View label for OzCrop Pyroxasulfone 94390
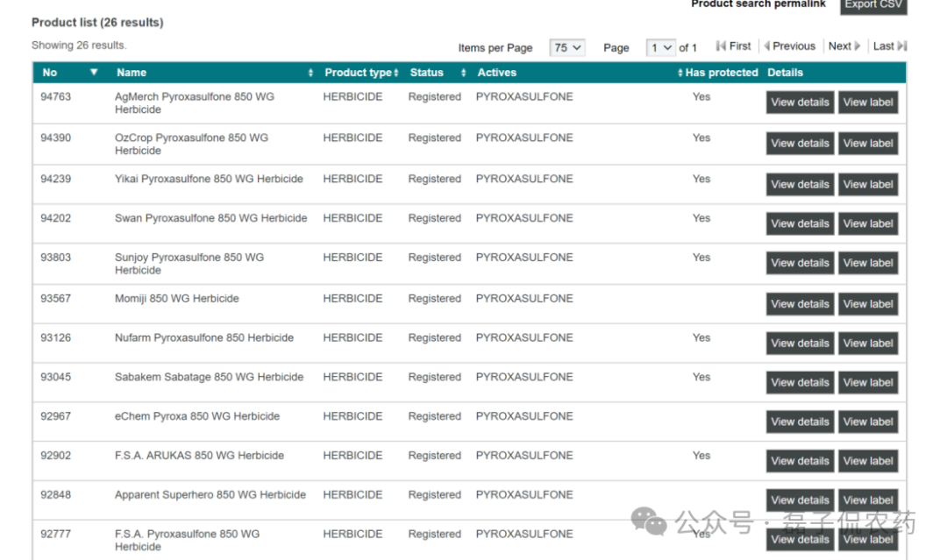Screen dimensions: 947x560 click(868, 143)
